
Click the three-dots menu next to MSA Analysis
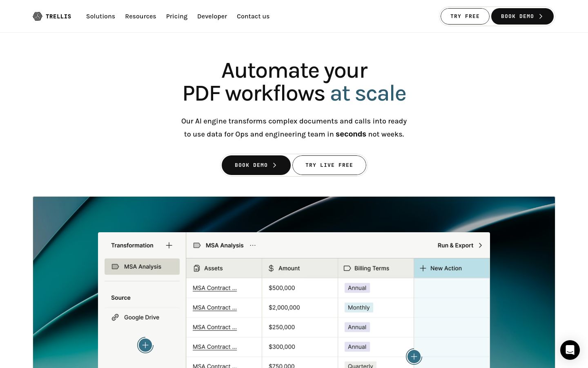point(253,245)
